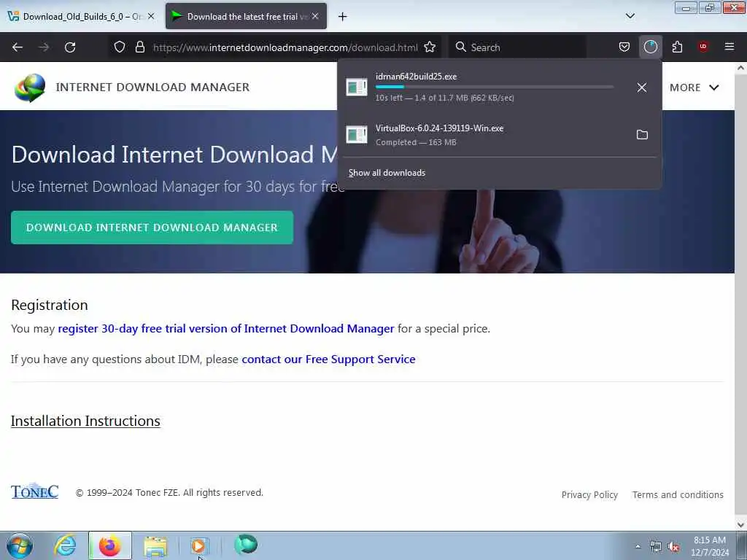Open a new tab with plus button

pos(343,17)
